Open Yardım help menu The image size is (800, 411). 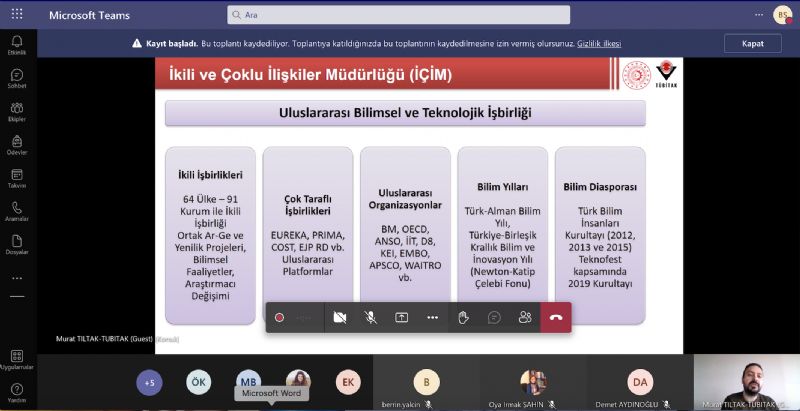[x=17, y=393]
